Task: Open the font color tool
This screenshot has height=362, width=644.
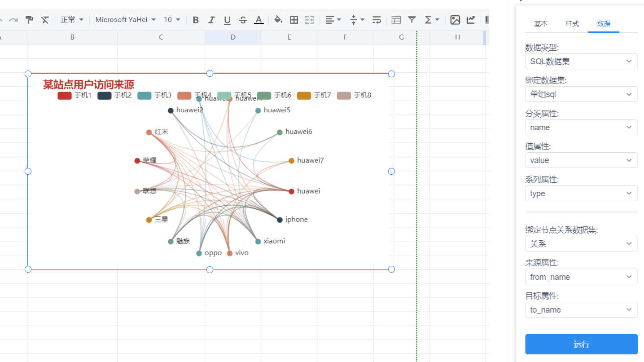Action: 258,20
